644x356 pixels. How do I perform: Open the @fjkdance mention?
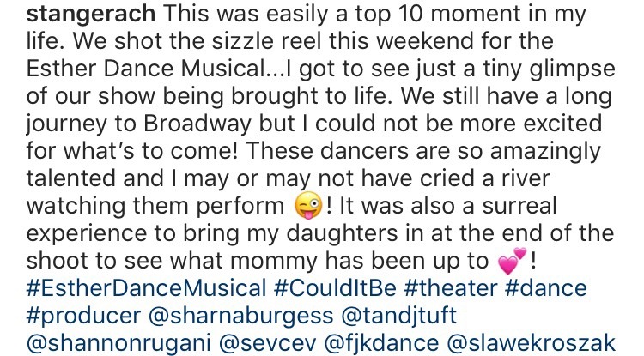point(381,344)
